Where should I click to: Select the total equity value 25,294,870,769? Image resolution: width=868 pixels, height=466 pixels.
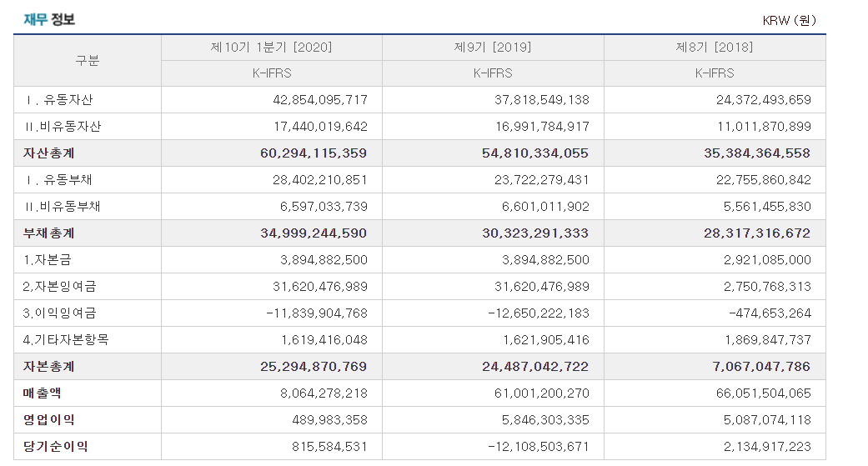[x=314, y=366]
